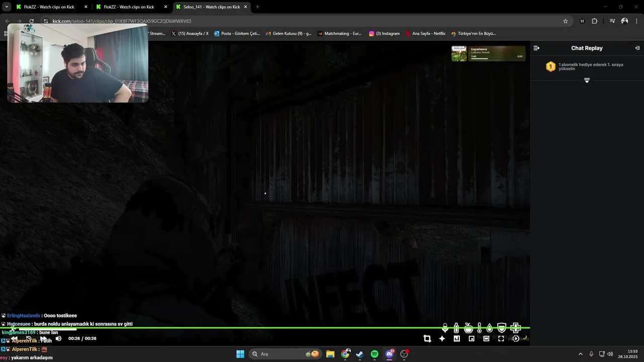Toggle picture-in-picture mode
This screenshot has height=362, width=644.
pyautogui.click(x=471, y=338)
